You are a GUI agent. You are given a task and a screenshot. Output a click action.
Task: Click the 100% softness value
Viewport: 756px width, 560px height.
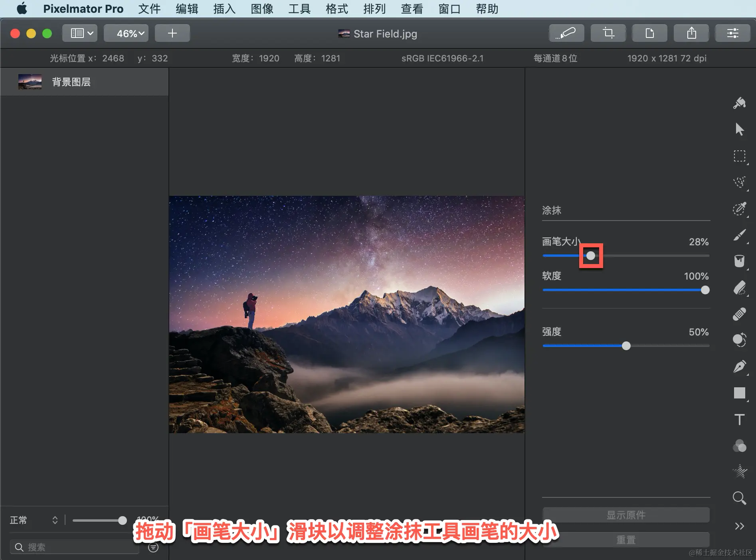pos(696,276)
